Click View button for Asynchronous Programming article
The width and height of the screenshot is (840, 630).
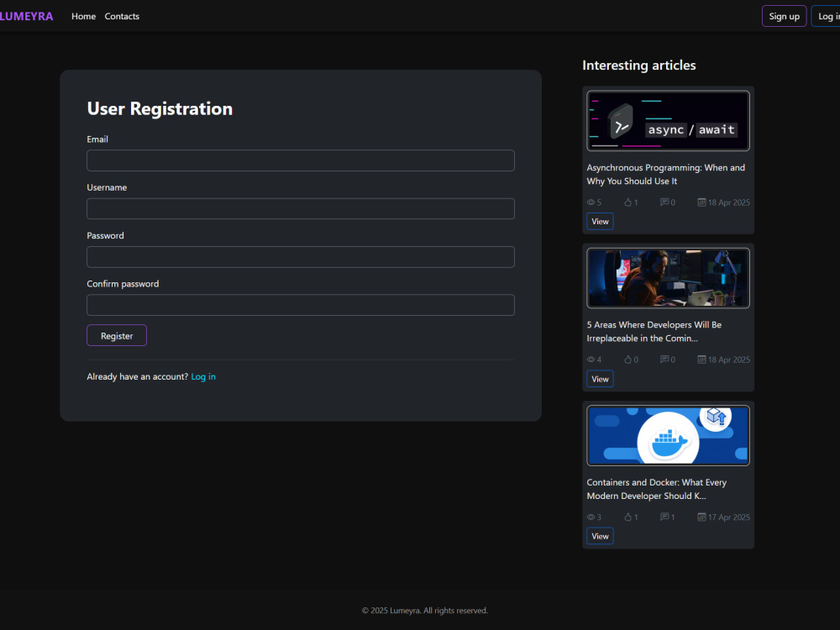coord(600,221)
